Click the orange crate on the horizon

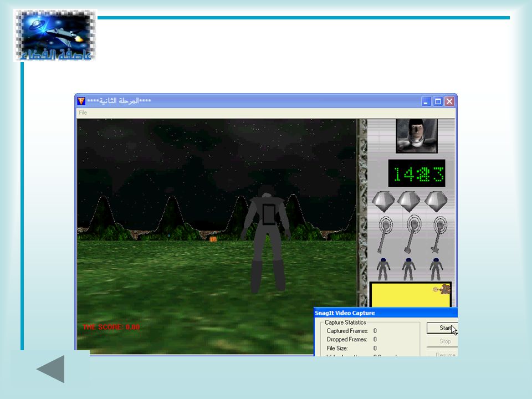213,239
